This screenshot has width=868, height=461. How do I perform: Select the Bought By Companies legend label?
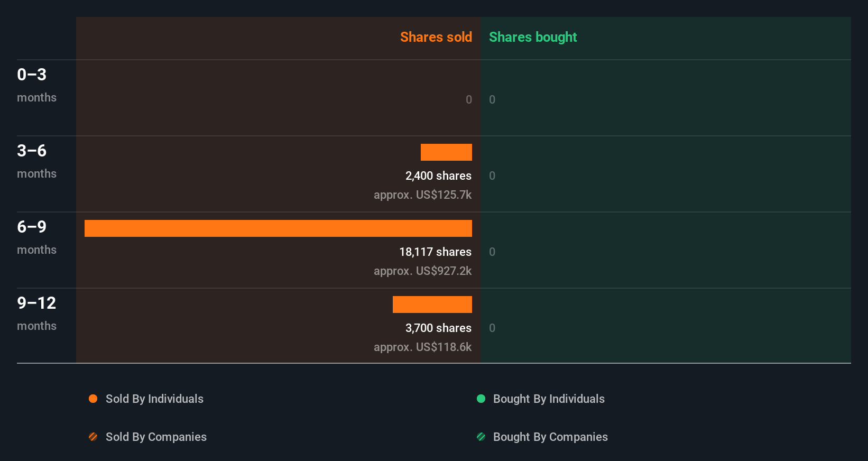click(x=550, y=437)
